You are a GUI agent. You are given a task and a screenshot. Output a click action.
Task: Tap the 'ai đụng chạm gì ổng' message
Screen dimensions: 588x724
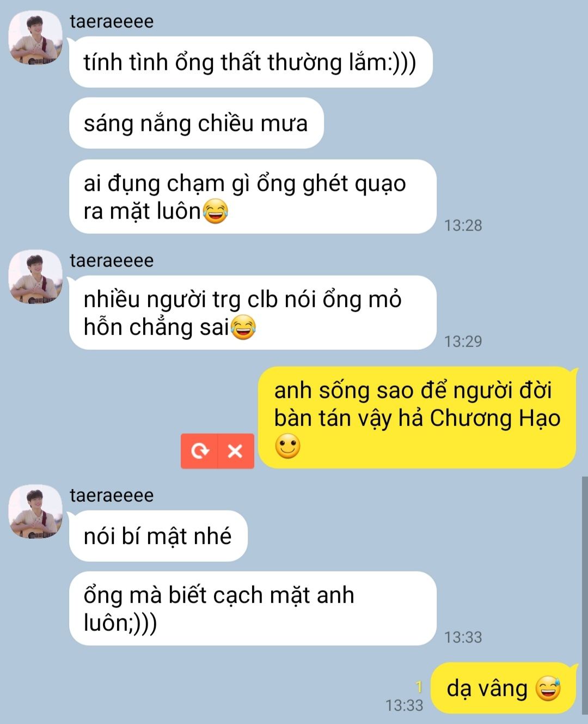click(x=253, y=197)
